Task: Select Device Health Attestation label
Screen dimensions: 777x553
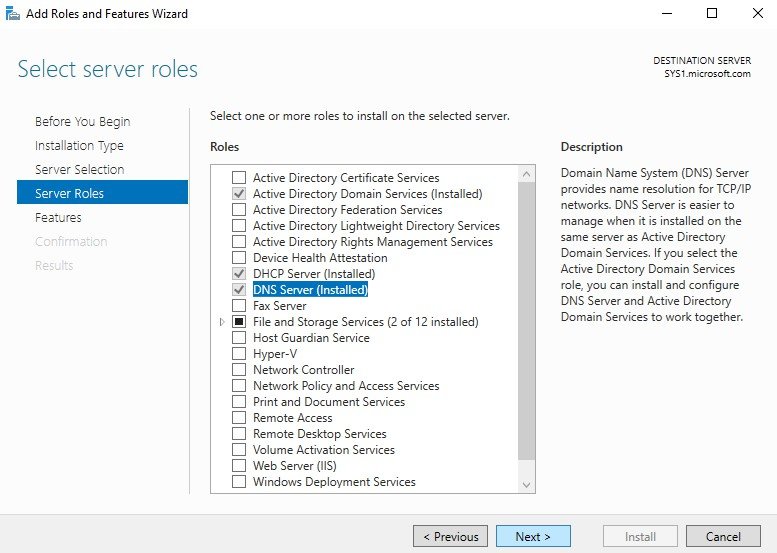Action: [x=320, y=258]
